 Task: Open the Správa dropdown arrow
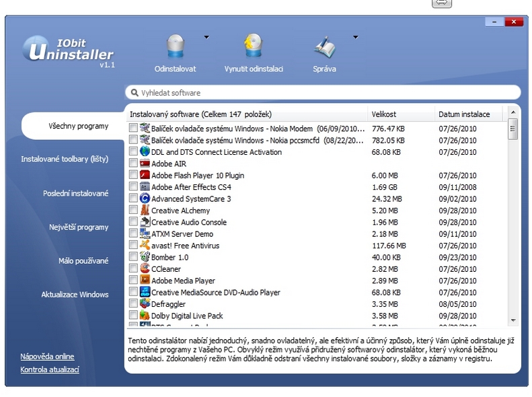click(356, 37)
